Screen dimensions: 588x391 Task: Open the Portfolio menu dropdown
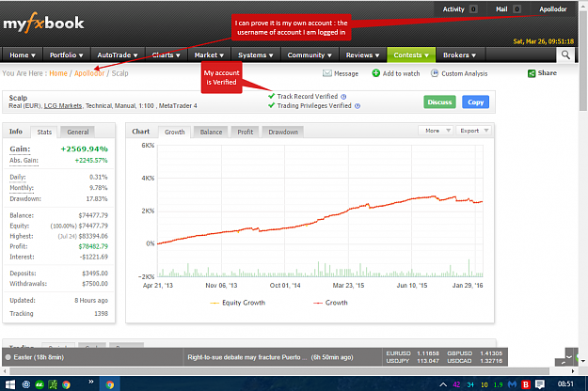(67, 55)
